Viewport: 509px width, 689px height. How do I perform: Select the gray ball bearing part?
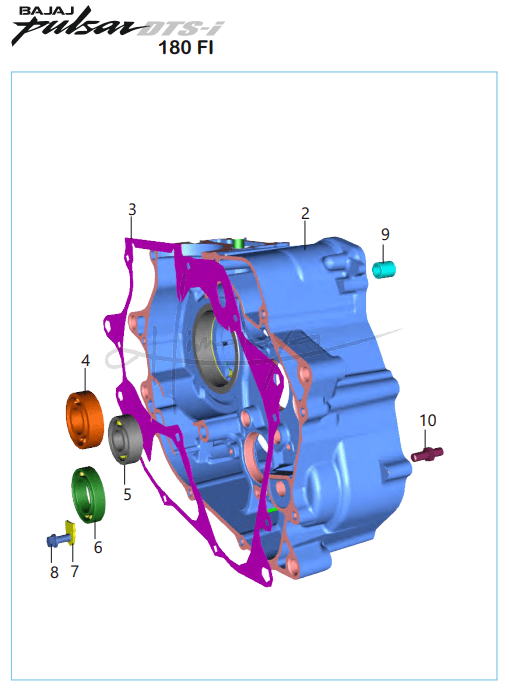tap(126, 438)
